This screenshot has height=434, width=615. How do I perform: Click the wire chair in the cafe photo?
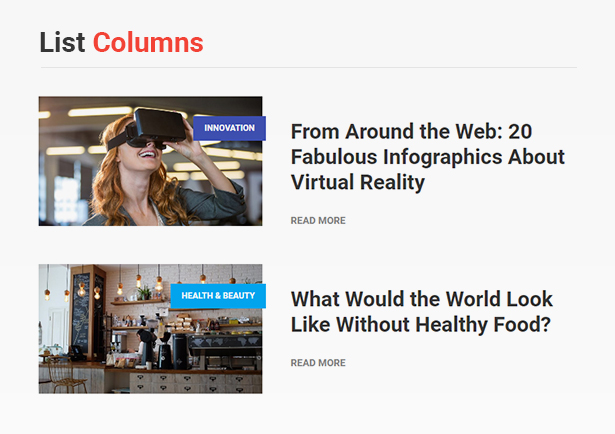(x=66, y=376)
